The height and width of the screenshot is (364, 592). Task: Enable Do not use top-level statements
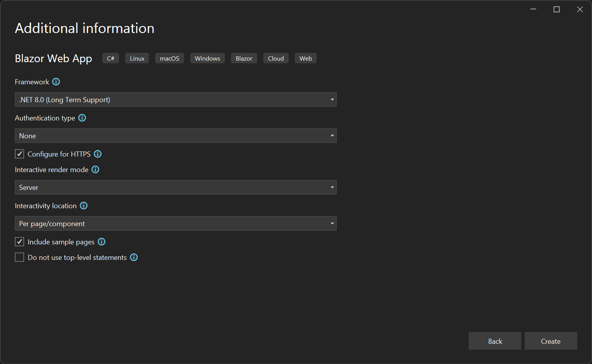[x=19, y=257]
